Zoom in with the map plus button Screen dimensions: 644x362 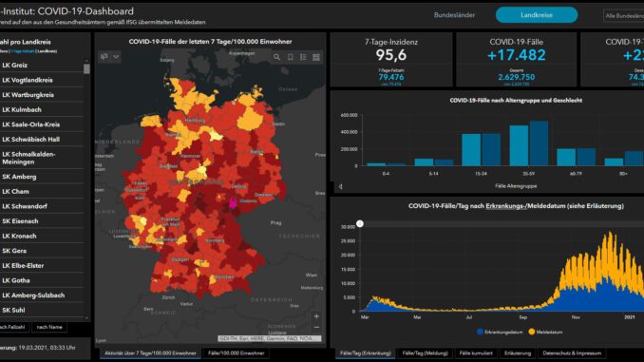[x=316, y=316]
